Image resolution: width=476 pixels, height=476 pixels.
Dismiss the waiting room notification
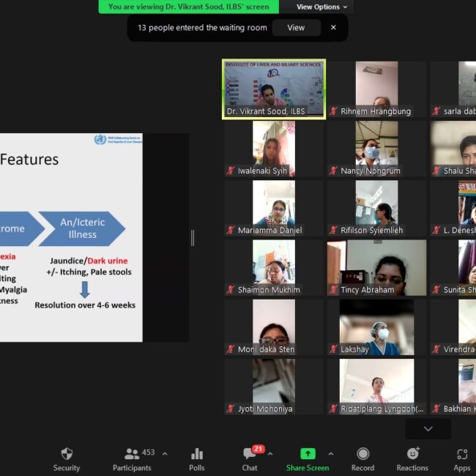point(333,28)
